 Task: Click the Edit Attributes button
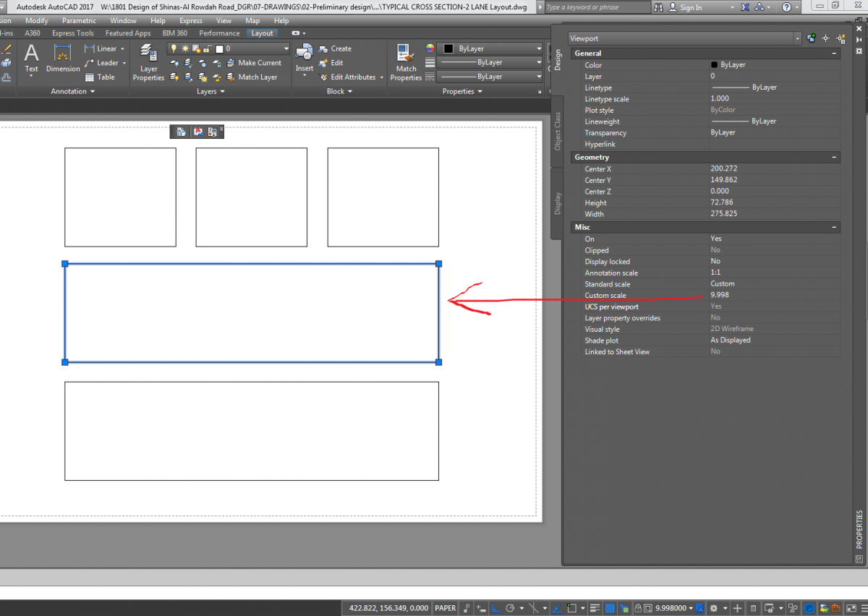353,77
